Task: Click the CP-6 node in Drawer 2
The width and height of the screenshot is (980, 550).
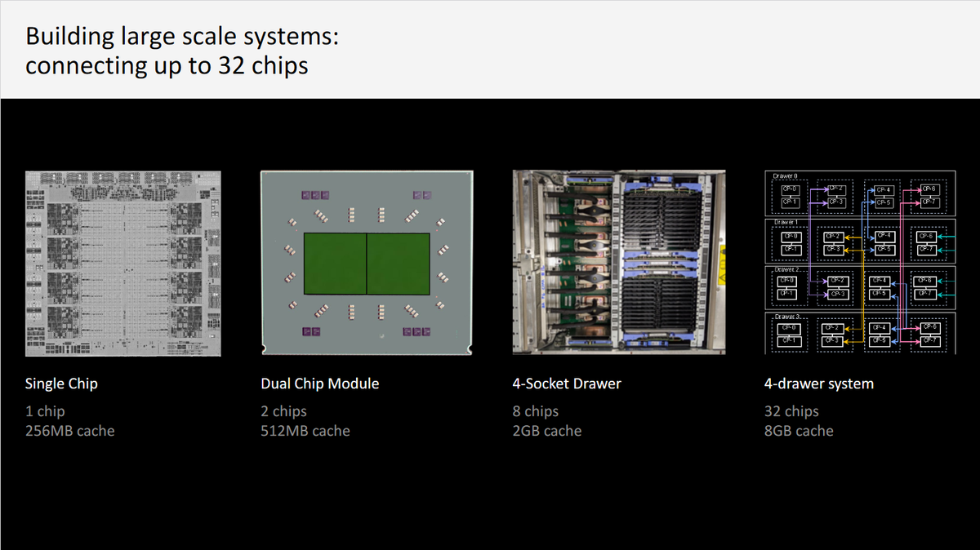Action: [924, 282]
